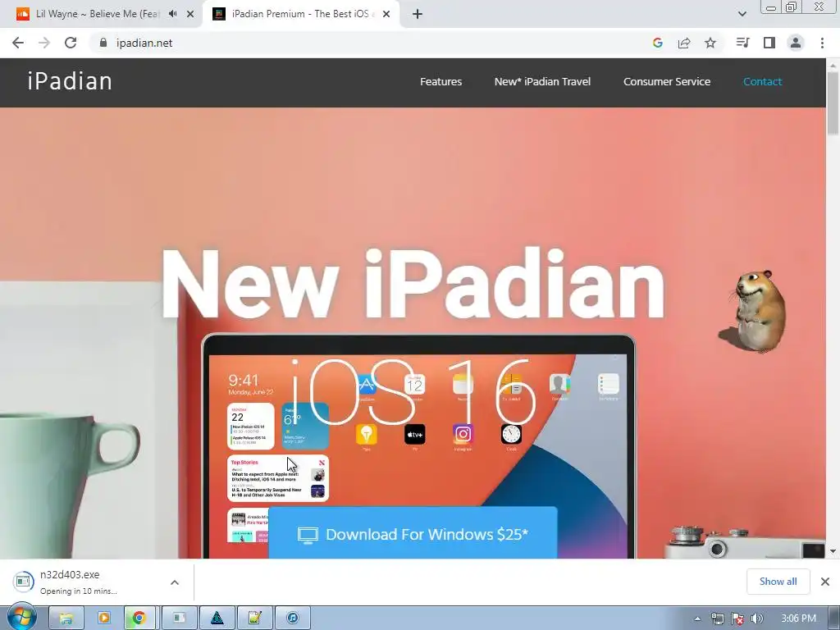
Task: Open the blue music note taskbar app
Action: tap(293, 618)
